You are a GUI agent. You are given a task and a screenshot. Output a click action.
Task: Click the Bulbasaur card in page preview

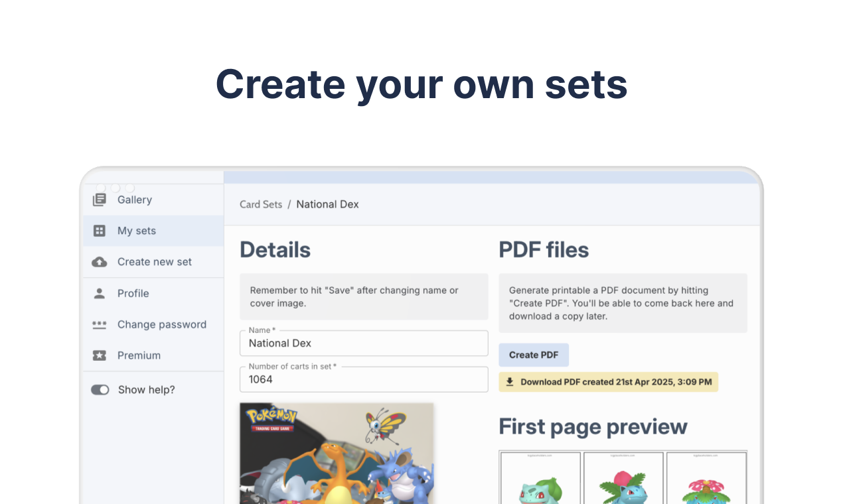click(540, 478)
